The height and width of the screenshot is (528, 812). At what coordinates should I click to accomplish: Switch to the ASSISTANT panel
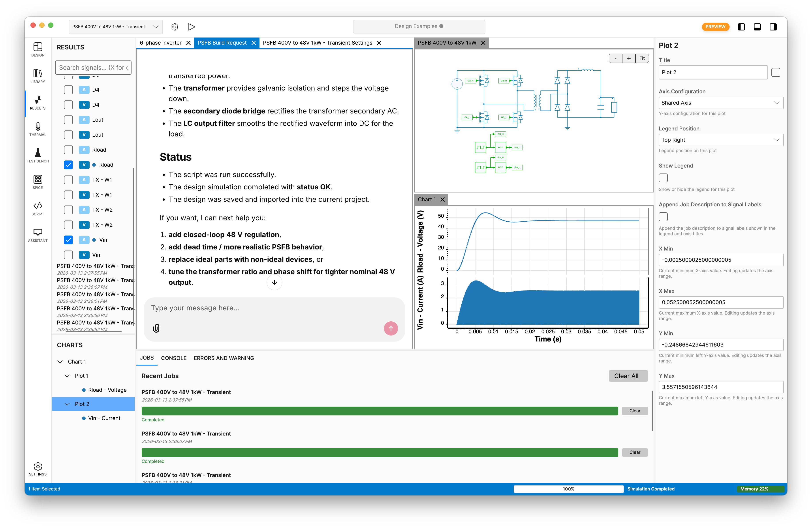tap(38, 234)
